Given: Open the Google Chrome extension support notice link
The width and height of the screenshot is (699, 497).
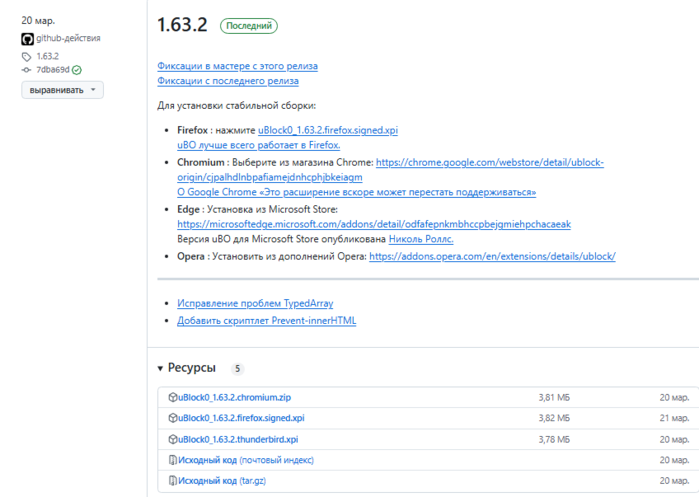Looking at the screenshot, I should [357, 192].
